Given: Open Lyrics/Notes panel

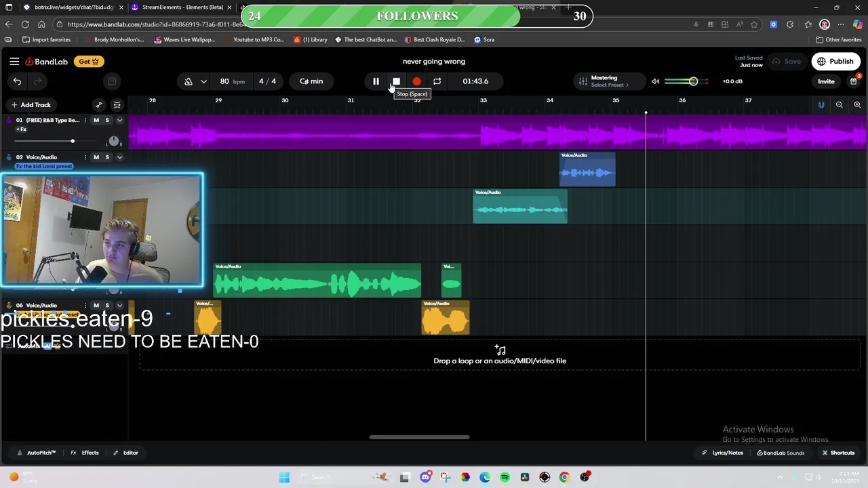Looking at the screenshot, I should pos(722,453).
